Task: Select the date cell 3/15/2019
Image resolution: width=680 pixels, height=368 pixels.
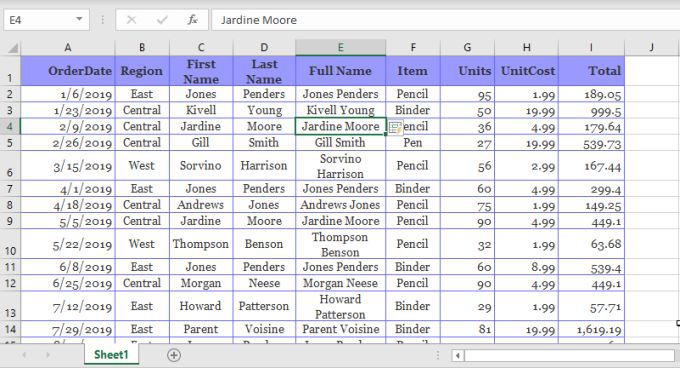Action: click(68, 166)
